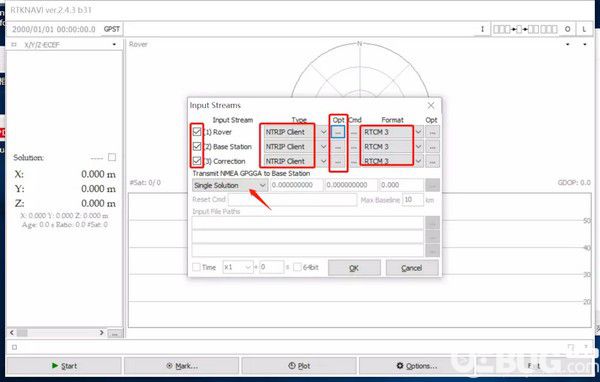The height and width of the screenshot is (382, 600).
Task: Click right arrow of solution panel scrollbar
Action: click(x=101, y=333)
